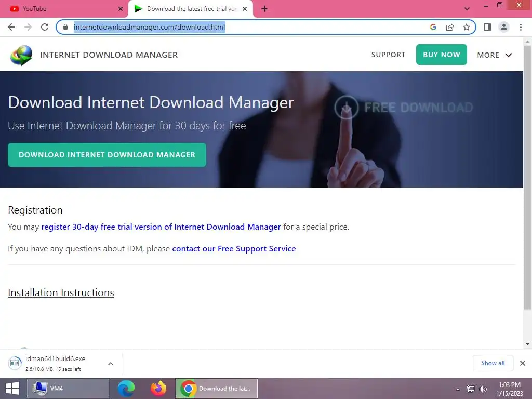Open the tab search chevron in title bar

[x=467, y=9]
